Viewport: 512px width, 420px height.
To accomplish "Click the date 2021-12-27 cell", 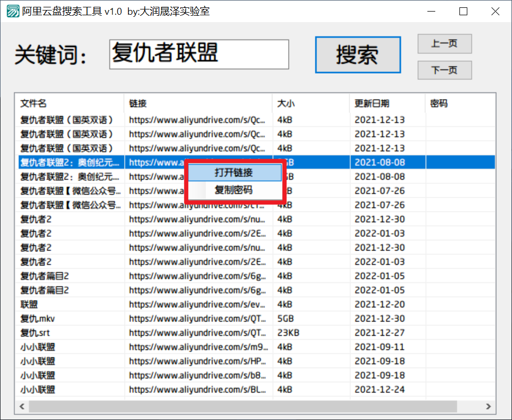I will [380, 333].
